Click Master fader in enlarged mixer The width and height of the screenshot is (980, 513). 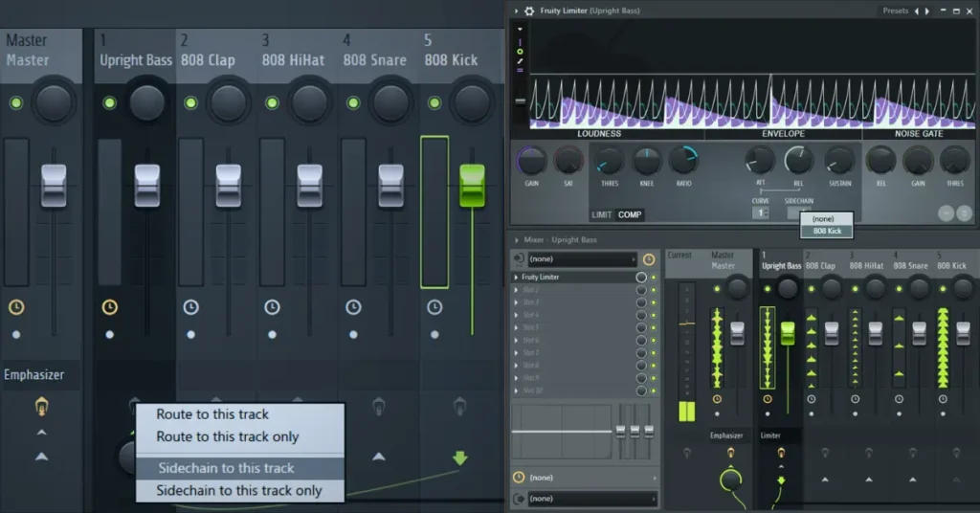(x=54, y=186)
